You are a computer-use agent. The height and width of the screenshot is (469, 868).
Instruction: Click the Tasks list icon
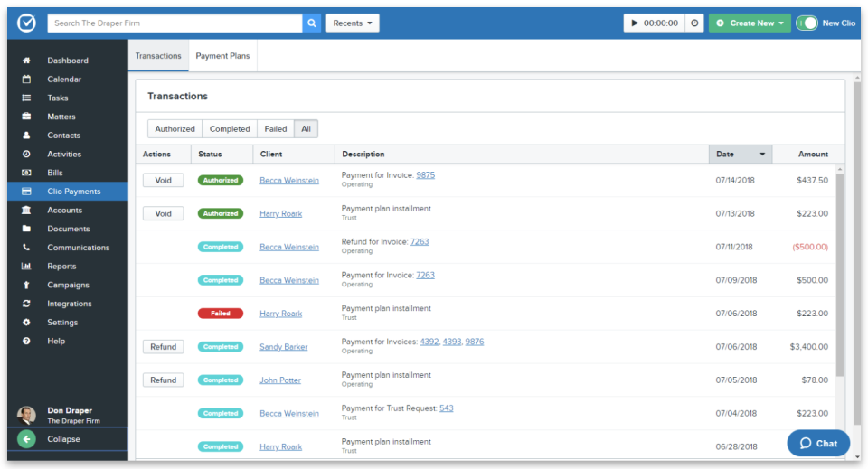(x=26, y=98)
